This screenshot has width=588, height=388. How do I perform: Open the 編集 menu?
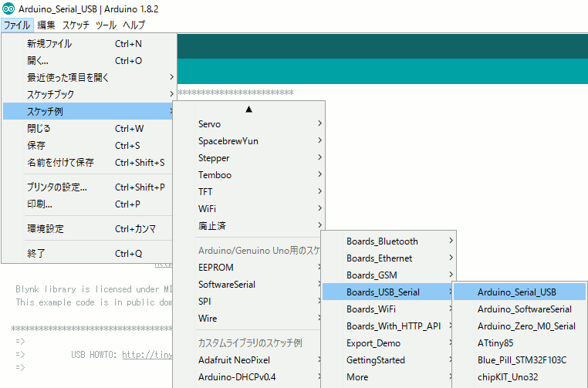point(46,25)
